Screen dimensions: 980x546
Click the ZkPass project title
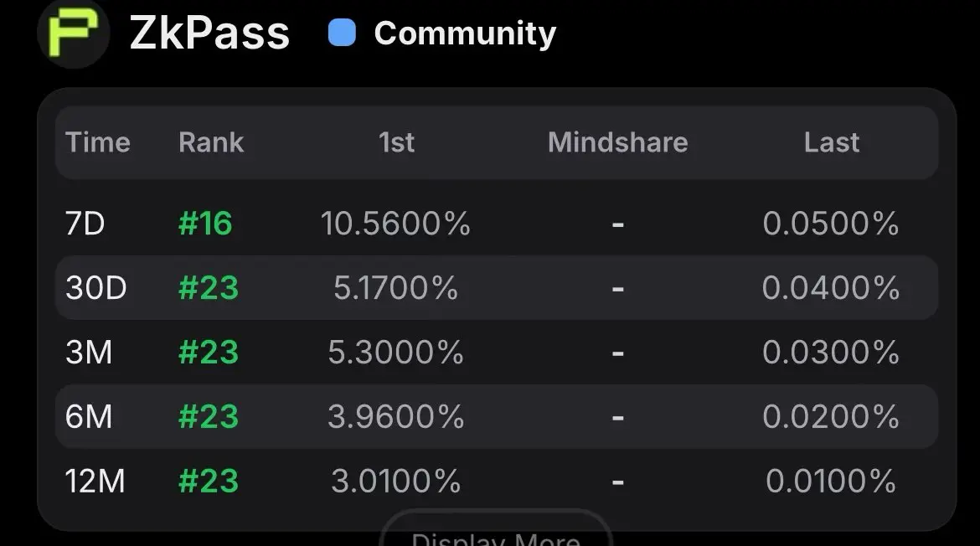point(209,33)
